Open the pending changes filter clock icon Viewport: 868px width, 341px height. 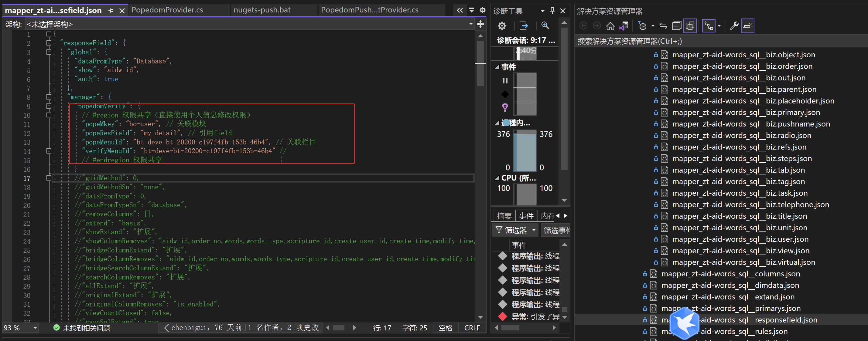(643, 26)
